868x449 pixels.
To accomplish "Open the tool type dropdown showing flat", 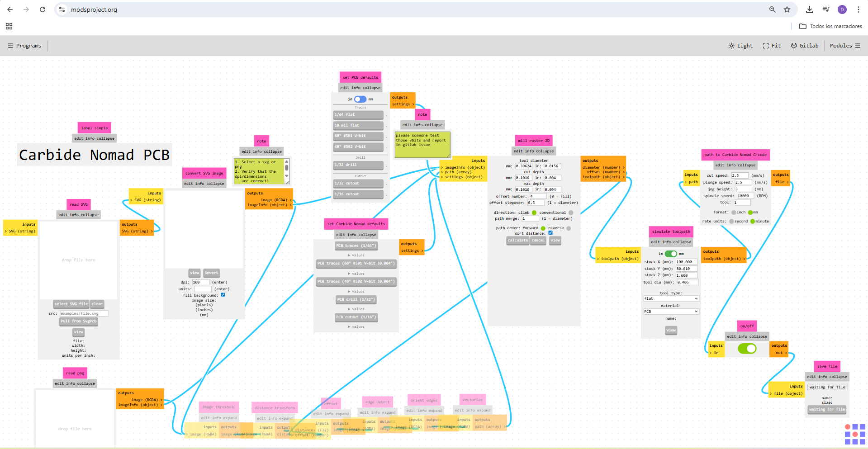I will click(x=671, y=298).
